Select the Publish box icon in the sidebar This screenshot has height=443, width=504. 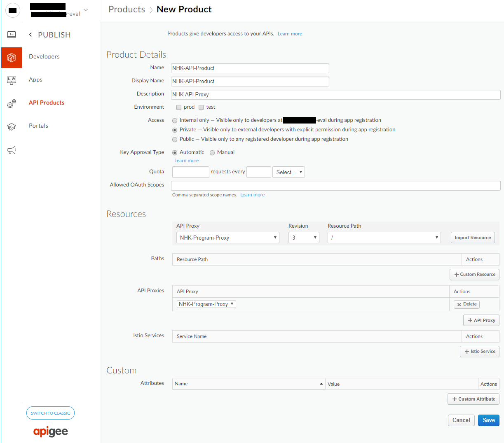click(11, 58)
